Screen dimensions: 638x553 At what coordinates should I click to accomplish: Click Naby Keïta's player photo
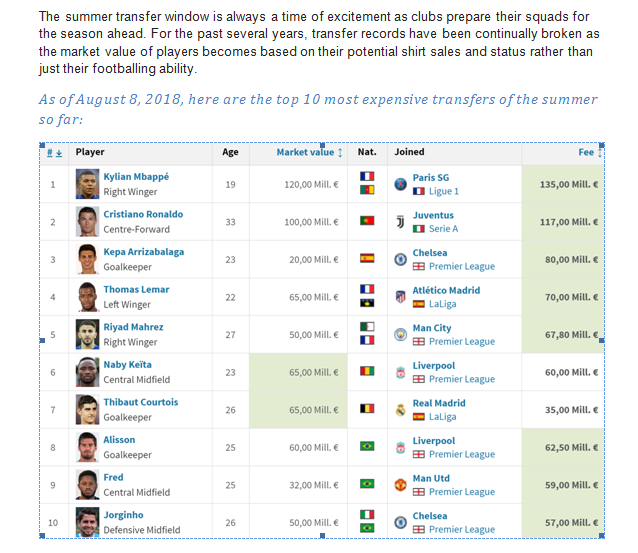(88, 372)
